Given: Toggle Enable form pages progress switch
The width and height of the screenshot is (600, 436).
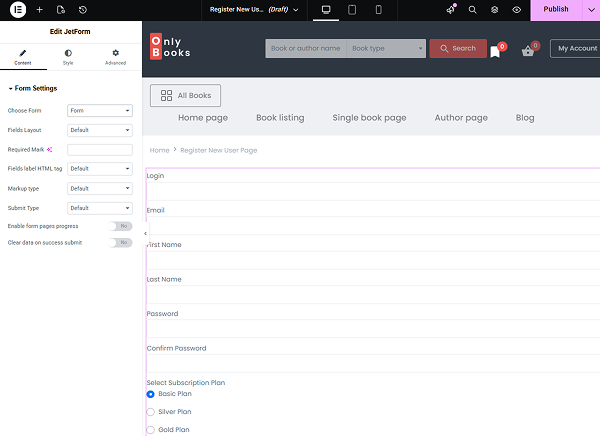Looking at the screenshot, I should click(120, 226).
